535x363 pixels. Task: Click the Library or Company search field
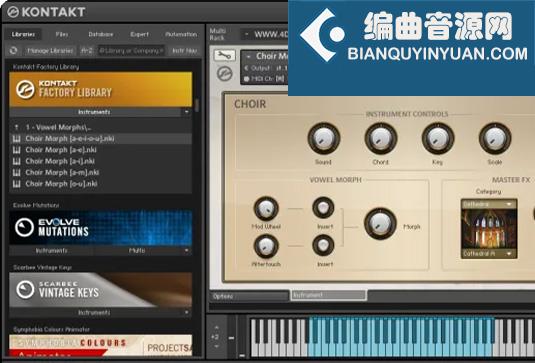(132, 50)
